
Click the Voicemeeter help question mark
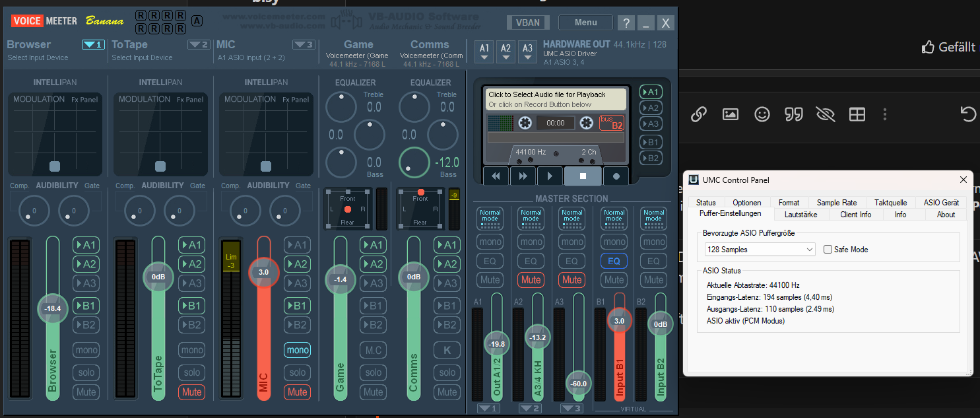[x=626, y=23]
